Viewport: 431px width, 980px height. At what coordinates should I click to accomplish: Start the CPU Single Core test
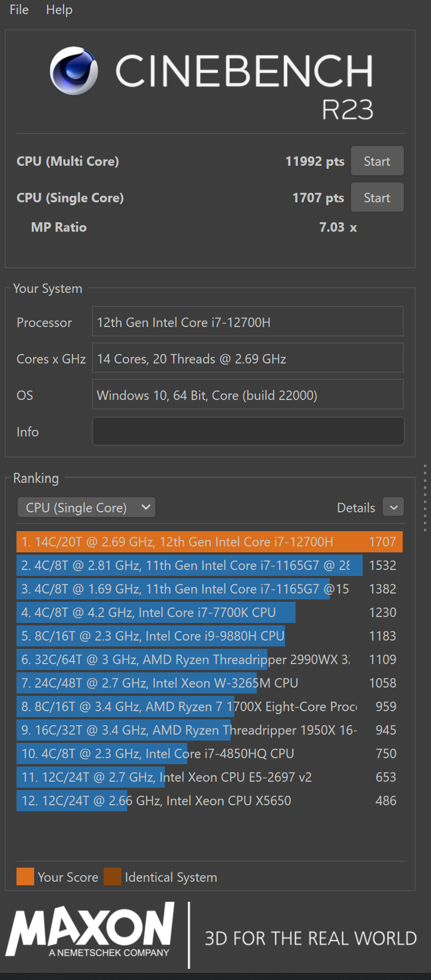(377, 198)
